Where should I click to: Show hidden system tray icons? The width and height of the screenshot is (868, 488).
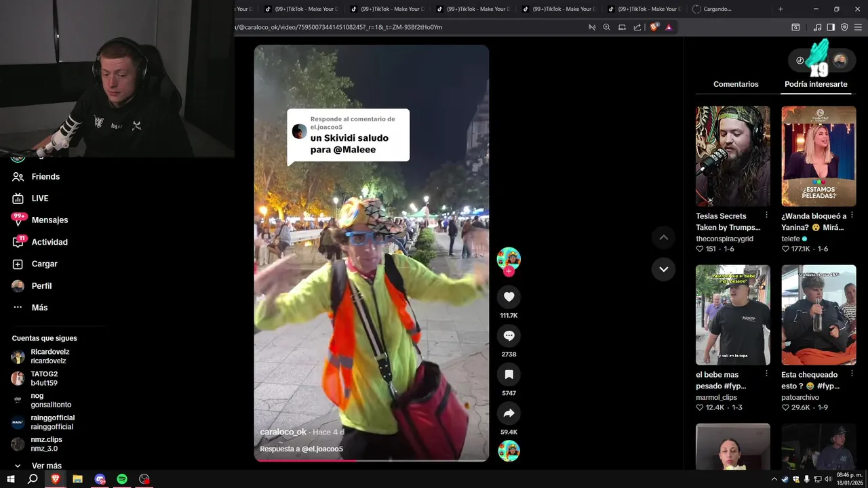click(x=774, y=479)
